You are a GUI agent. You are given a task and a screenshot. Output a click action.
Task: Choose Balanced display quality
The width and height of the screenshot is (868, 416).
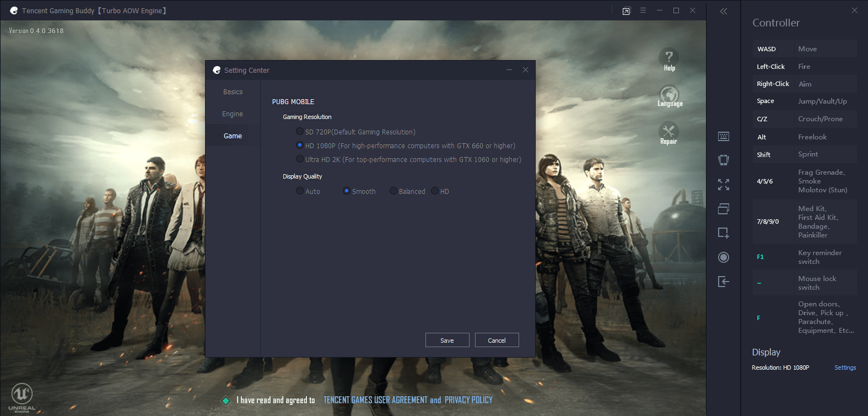393,191
